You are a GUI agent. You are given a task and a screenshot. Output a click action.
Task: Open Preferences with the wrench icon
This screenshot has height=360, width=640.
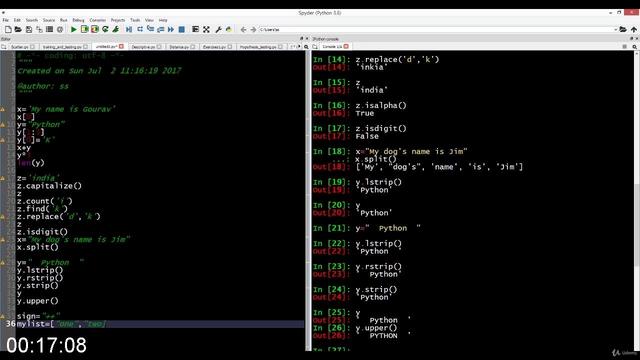click(x=218, y=29)
